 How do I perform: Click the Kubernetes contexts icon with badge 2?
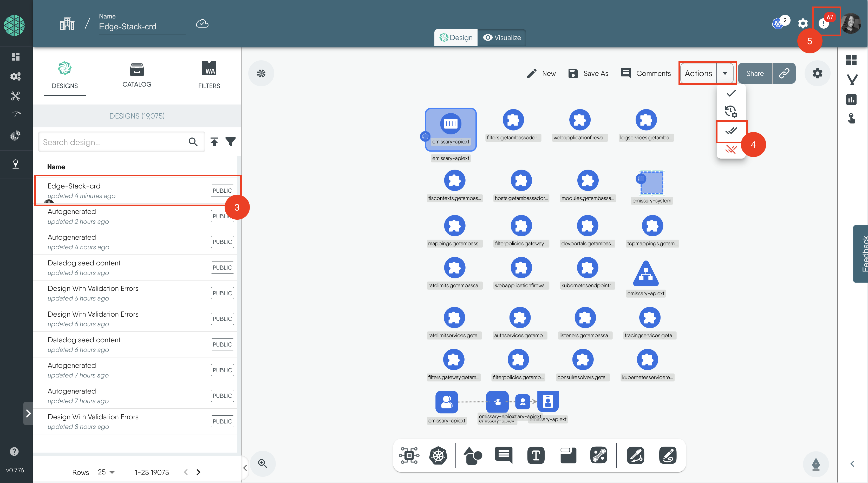click(x=778, y=23)
